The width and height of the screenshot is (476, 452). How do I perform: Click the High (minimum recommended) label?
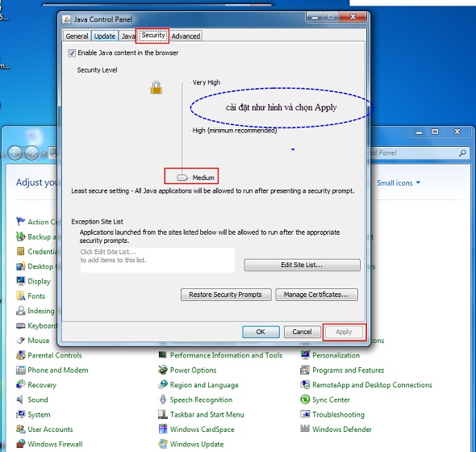235,130
